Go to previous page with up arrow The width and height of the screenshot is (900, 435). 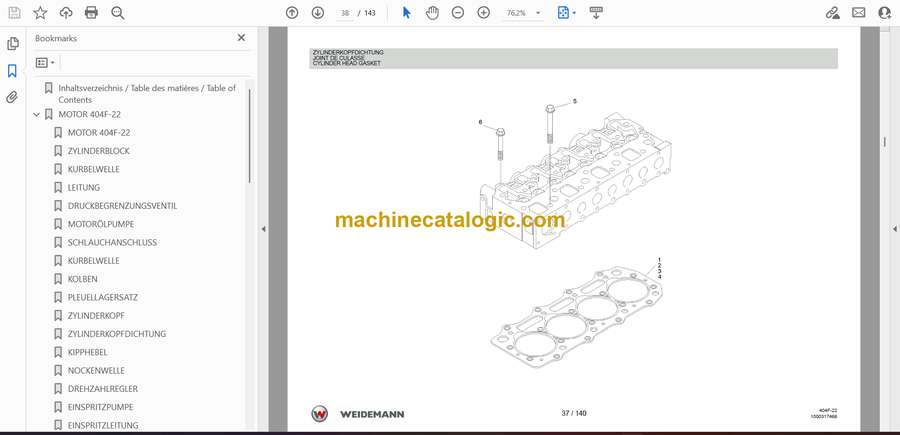pyautogui.click(x=292, y=13)
